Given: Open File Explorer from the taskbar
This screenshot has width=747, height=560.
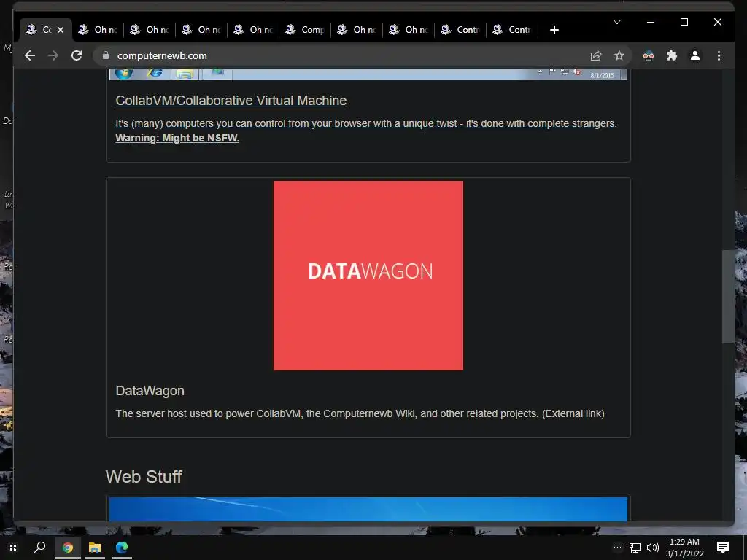Looking at the screenshot, I should 95,548.
